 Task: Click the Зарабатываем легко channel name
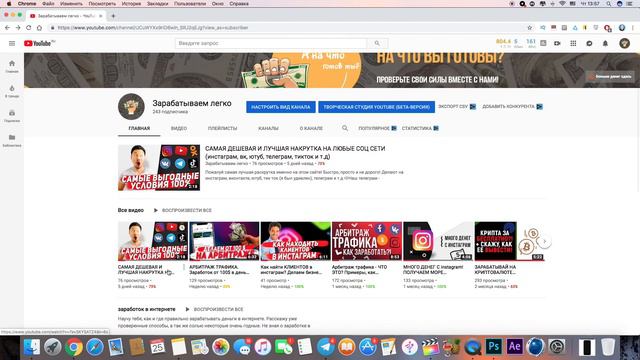[192, 103]
